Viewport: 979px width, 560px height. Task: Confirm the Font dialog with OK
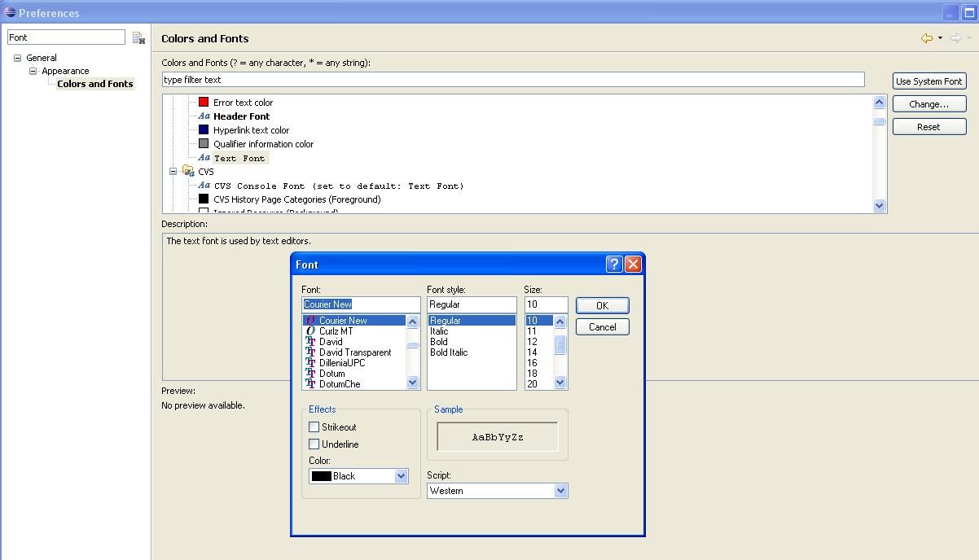pos(603,305)
